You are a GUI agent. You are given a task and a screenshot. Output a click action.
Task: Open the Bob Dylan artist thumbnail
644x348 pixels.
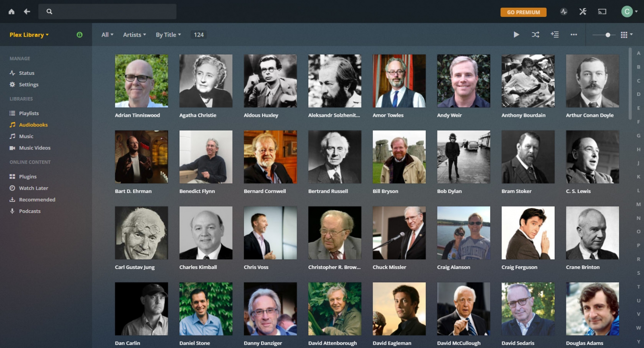(464, 157)
